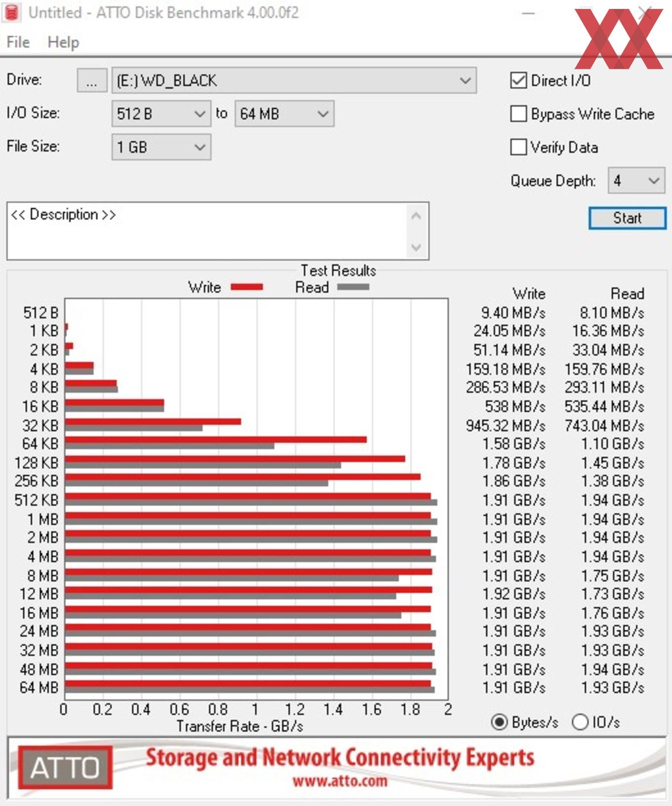Viewport: 672px width, 806px height.
Task: Click the ATTO logo in the banner
Action: click(x=65, y=767)
